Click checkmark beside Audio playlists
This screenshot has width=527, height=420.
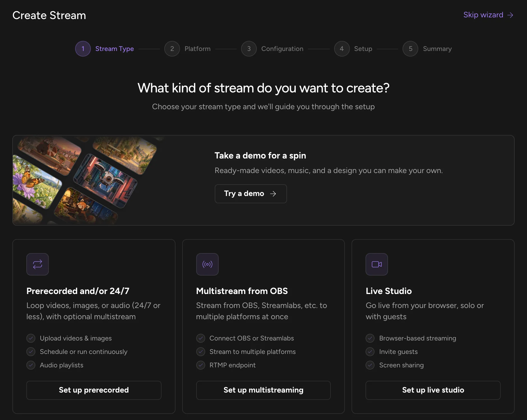(x=31, y=365)
